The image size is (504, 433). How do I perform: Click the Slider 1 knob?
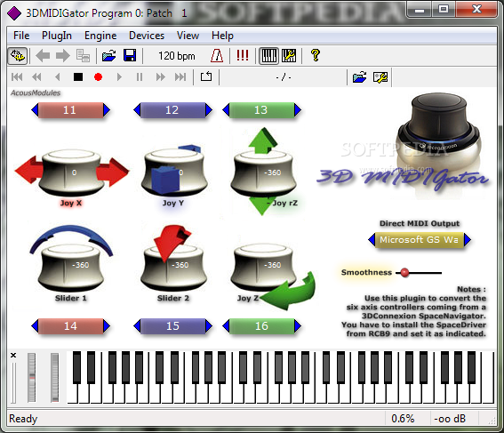coord(71,267)
